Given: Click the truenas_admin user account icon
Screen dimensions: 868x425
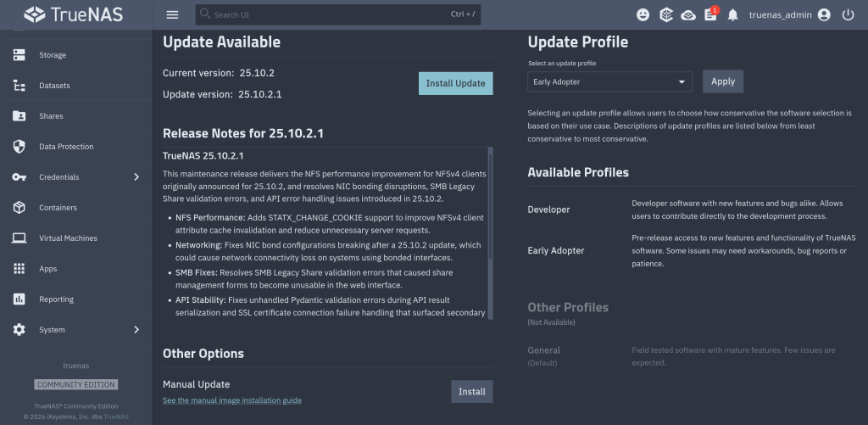Looking at the screenshot, I should click(823, 14).
